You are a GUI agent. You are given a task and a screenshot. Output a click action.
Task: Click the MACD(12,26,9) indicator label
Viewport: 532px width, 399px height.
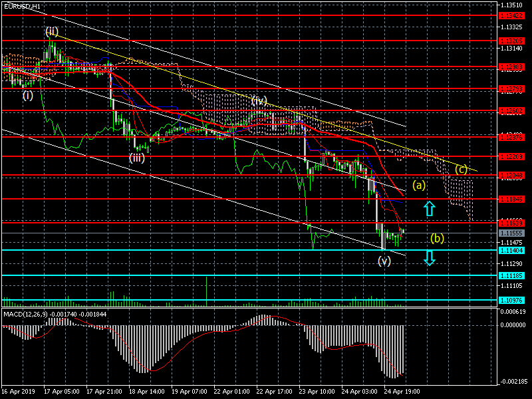(26, 314)
